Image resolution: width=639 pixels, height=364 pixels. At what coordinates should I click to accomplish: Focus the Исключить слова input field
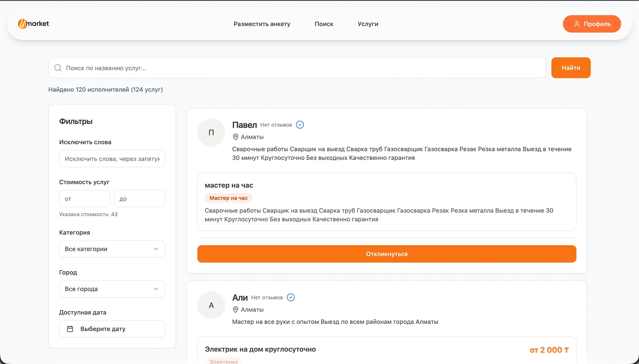point(112,159)
